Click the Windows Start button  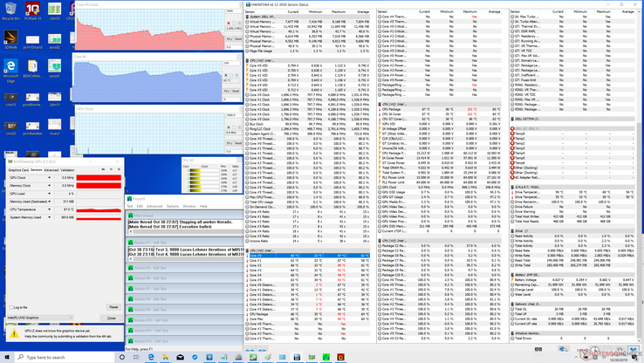pos(7,357)
